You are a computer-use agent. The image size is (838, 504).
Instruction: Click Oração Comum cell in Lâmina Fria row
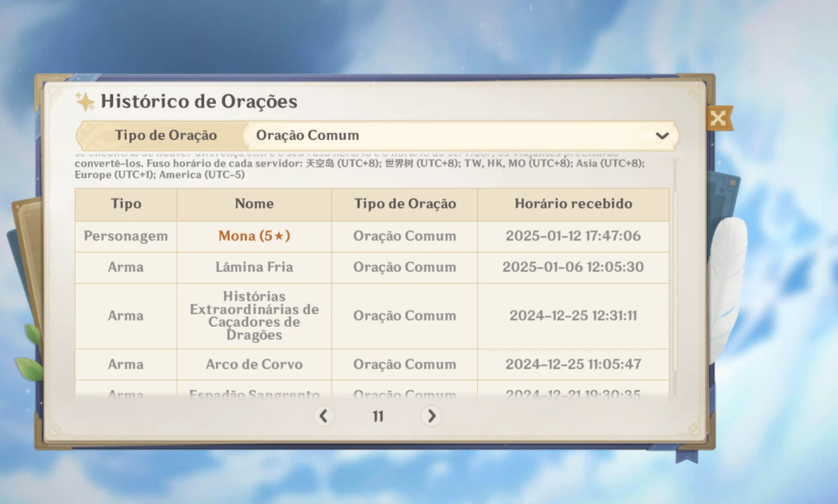point(405,268)
